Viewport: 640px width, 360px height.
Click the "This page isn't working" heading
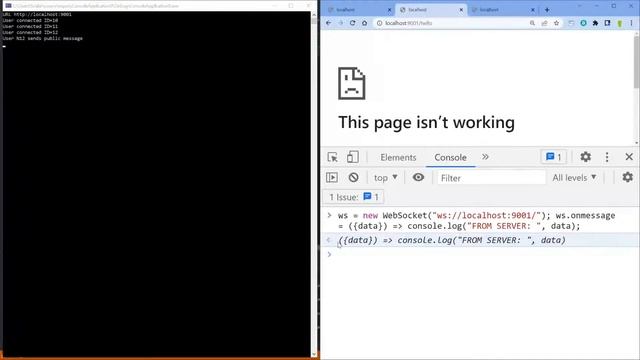426,122
